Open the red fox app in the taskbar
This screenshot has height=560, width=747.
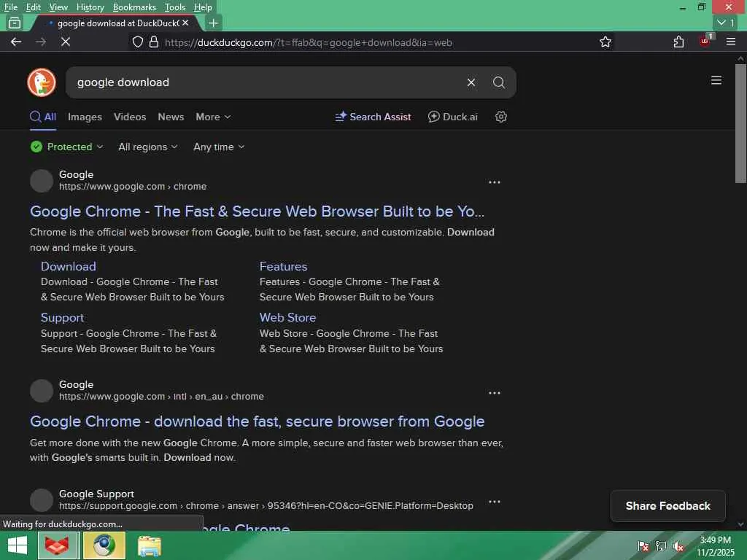pyautogui.click(x=57, y=545)
